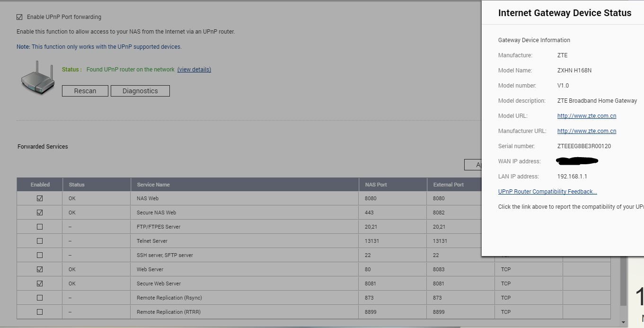Select the Secure Web Server name
The width and height of the screenshot is (644, 328).
[x=159, y=284]
